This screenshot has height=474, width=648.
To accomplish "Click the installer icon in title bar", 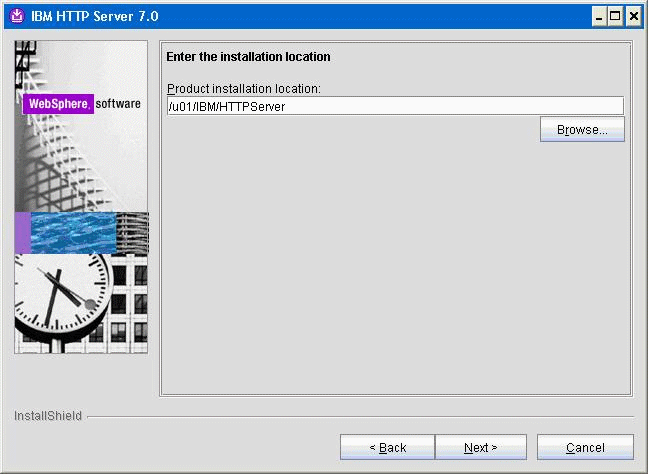I will 17,16.
